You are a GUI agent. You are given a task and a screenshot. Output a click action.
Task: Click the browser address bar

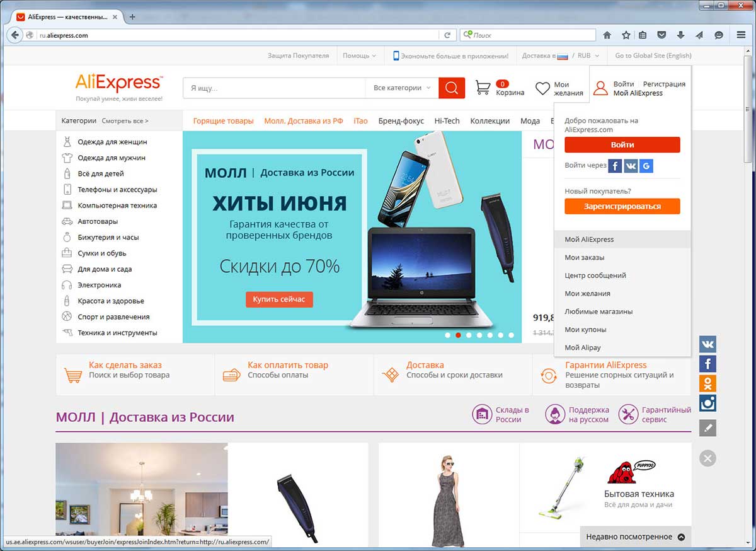[238, 35]
